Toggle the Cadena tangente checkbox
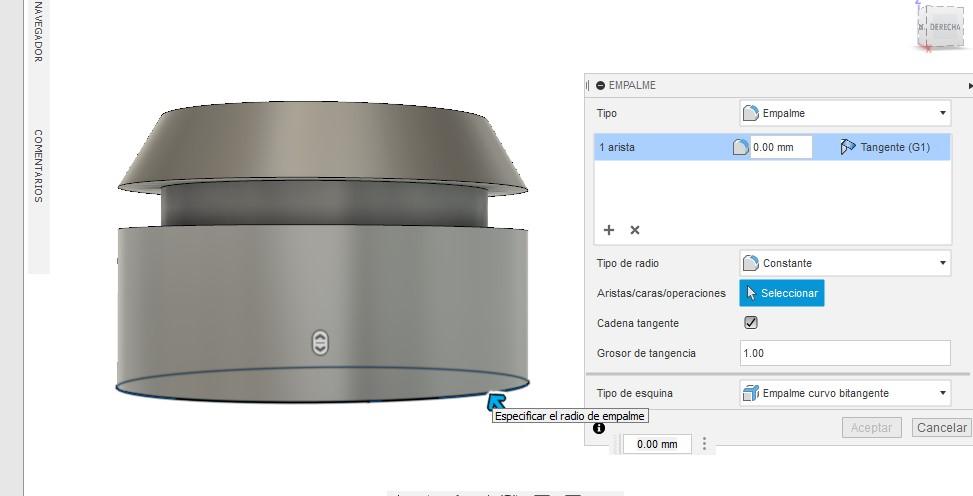The width and height of the screenshot is (973, 496). (x=751, y=323)
